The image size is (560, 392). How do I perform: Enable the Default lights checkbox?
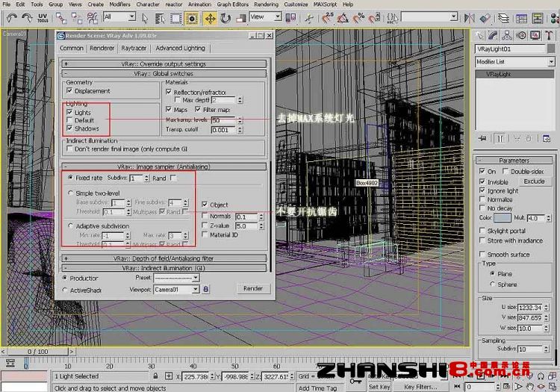(x=69, y=120)
